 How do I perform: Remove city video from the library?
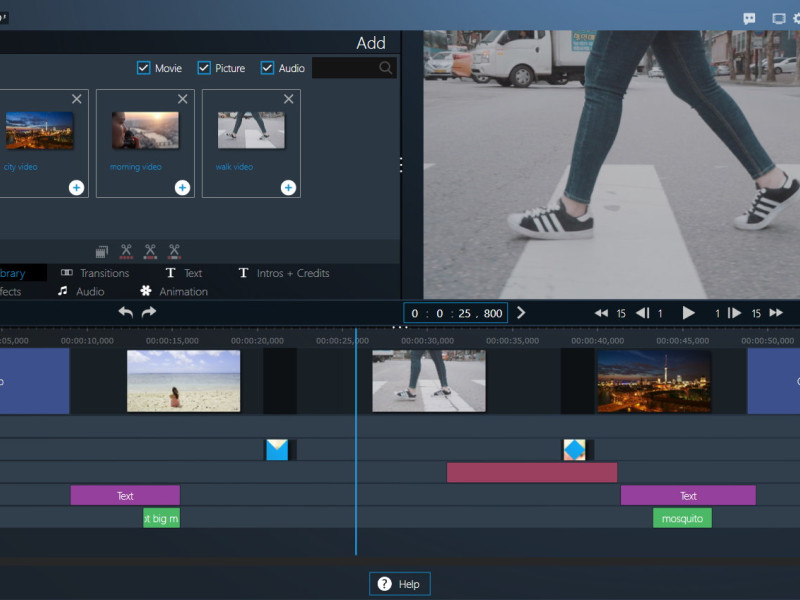click(77, 99)
